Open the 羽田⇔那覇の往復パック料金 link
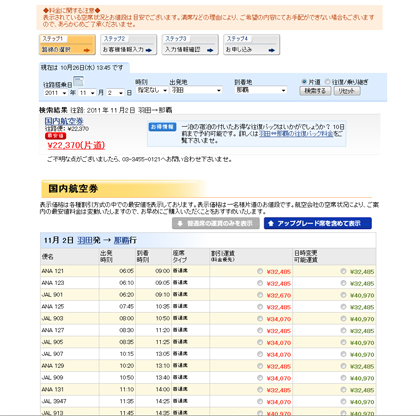The width and height of the screenshot is (420, 416). [x=296, y=134]
